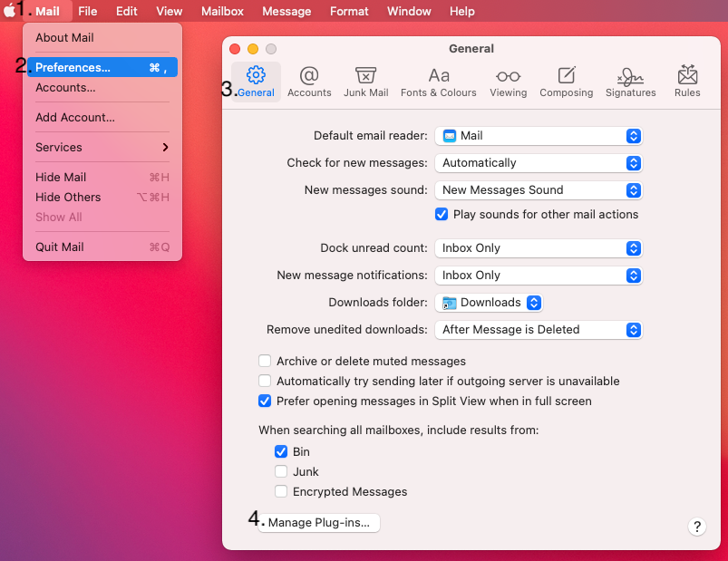Select Hide Others menu item
The height and width of the screenshot is (561, 728).
tap(102, 198)
